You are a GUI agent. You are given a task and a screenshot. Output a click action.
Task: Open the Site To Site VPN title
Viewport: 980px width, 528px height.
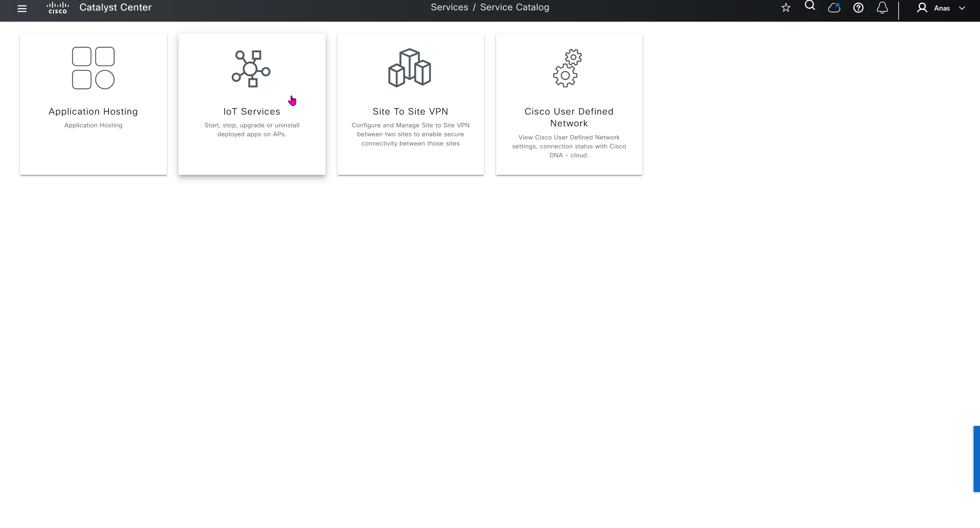[x=410, y=111]
